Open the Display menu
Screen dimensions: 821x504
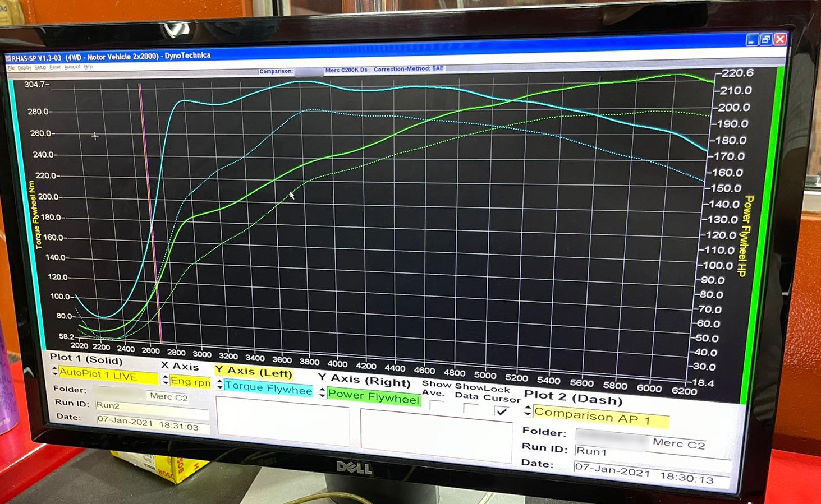[24, 68]
